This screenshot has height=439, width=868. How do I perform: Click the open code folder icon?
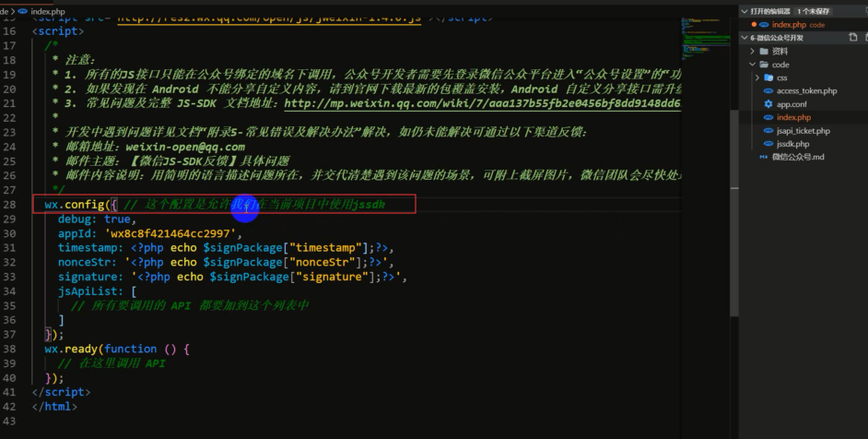pyautogui.click(x=764, y=65)
